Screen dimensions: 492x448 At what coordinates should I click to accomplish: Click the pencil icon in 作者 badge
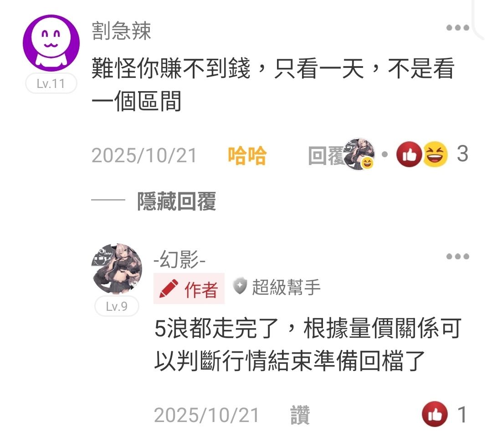169,288
